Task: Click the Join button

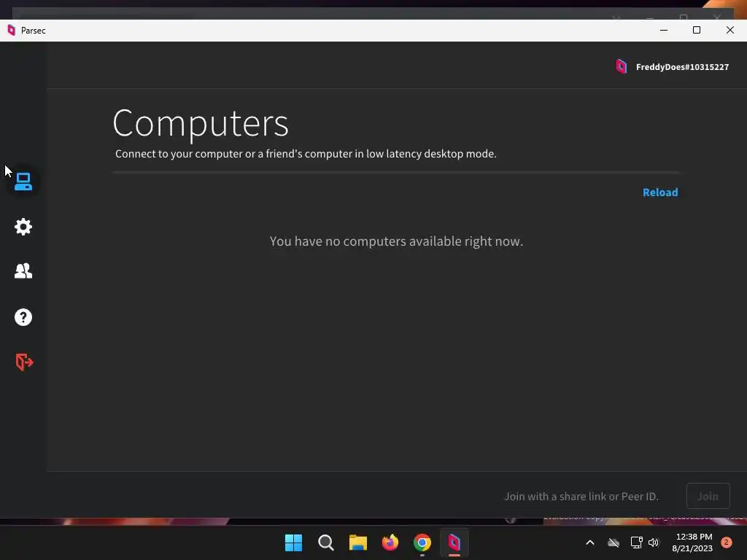Action: pyautogui.click(x=708, y=496)
